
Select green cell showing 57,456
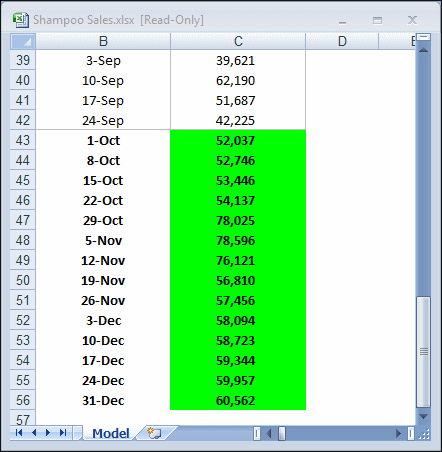pos(238,300)
